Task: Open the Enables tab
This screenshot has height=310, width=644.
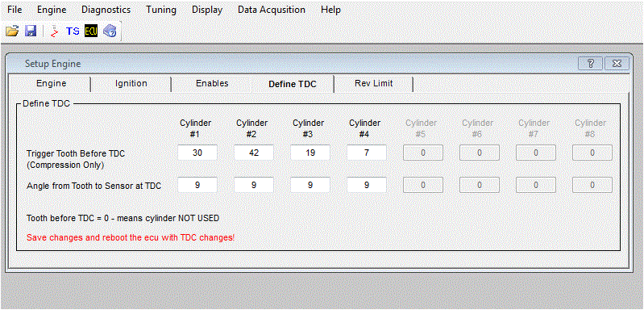Action: (212, 83)
